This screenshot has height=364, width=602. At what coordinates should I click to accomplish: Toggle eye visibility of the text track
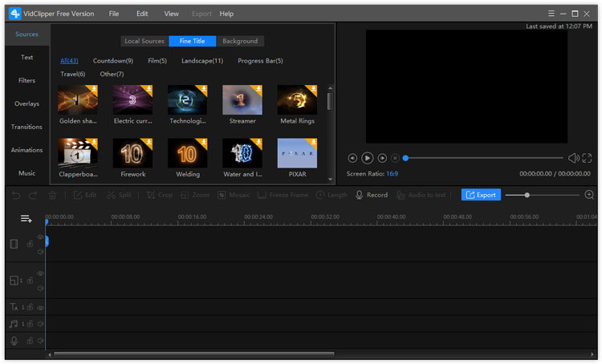[40, 308]
